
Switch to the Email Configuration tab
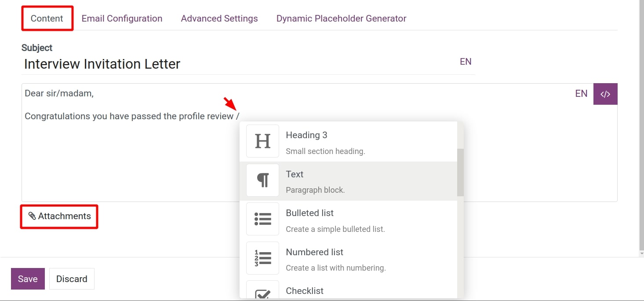122,18
